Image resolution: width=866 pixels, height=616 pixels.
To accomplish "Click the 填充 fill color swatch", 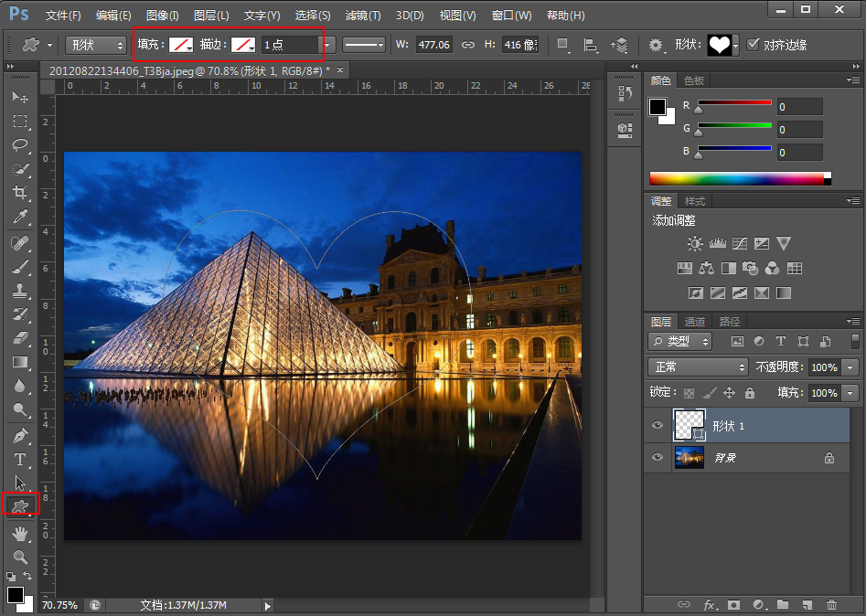I will coord(180,45).
